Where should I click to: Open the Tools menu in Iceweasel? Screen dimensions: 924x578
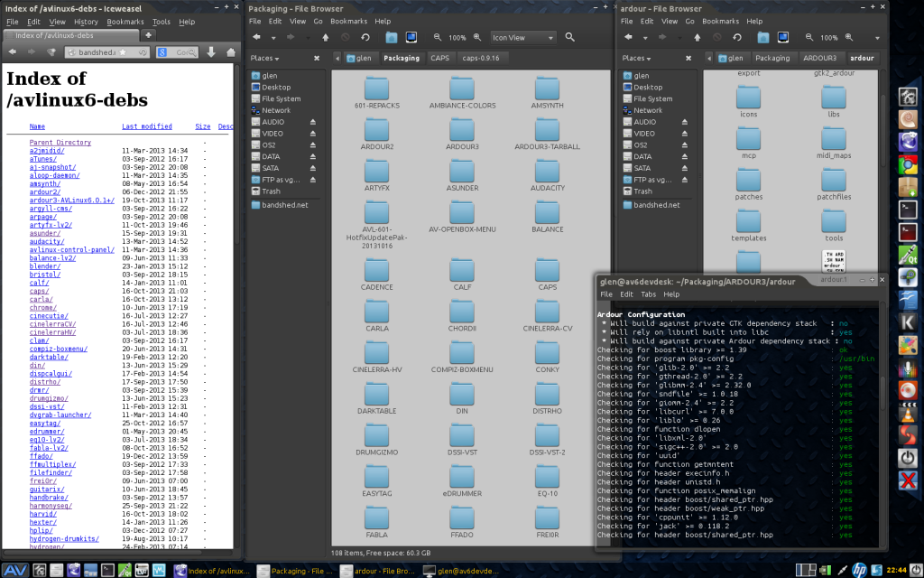[x=161, y=22]
